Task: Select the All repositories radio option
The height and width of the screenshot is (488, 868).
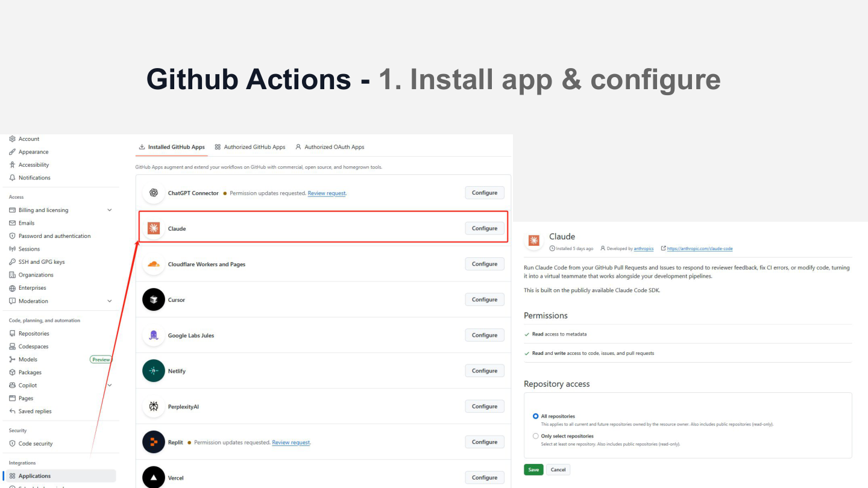Action: 536,416
